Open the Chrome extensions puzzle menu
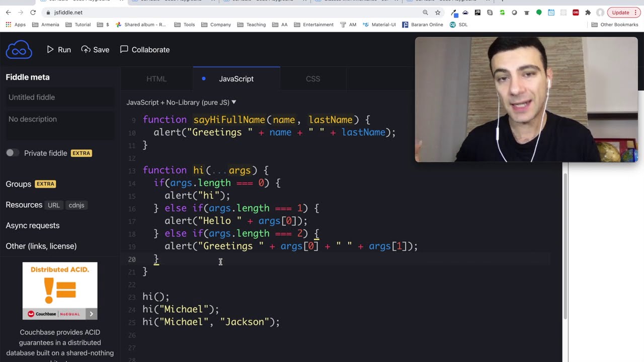 pyautogui.click(x=588, y=13)
